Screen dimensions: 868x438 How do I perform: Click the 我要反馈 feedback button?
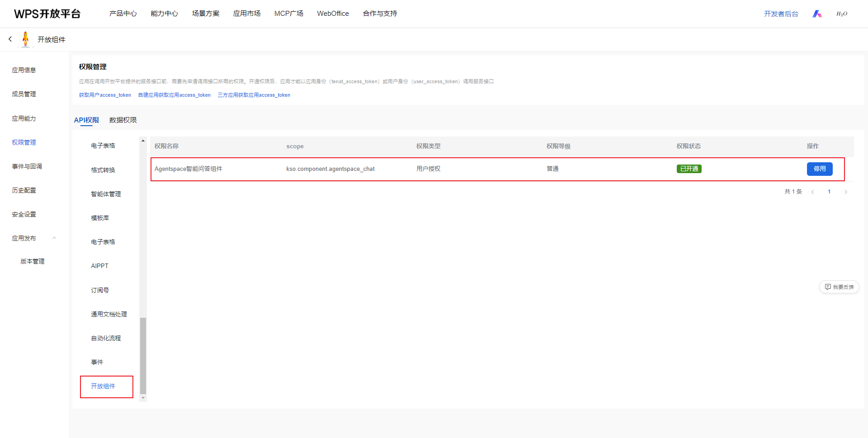coord(839,287)
